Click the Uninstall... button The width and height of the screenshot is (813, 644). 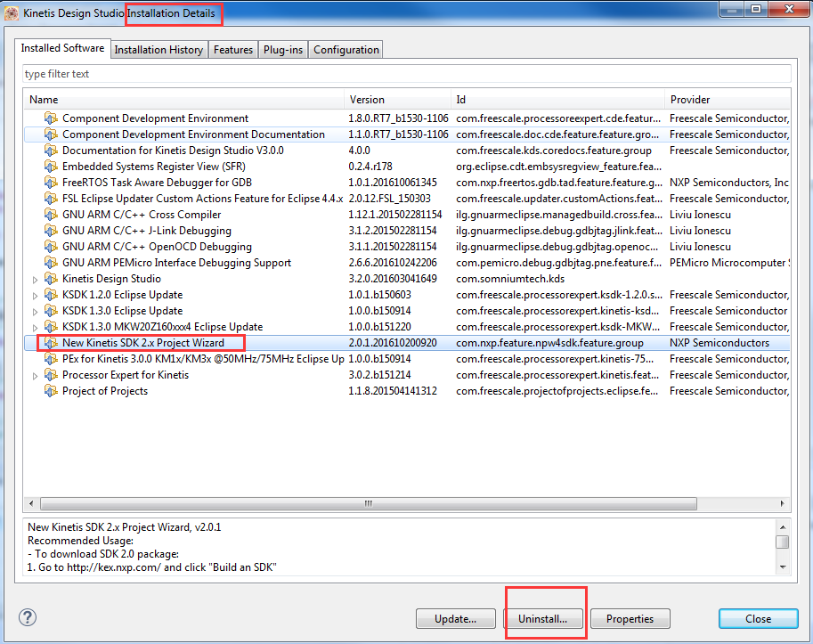pos(543,618)
